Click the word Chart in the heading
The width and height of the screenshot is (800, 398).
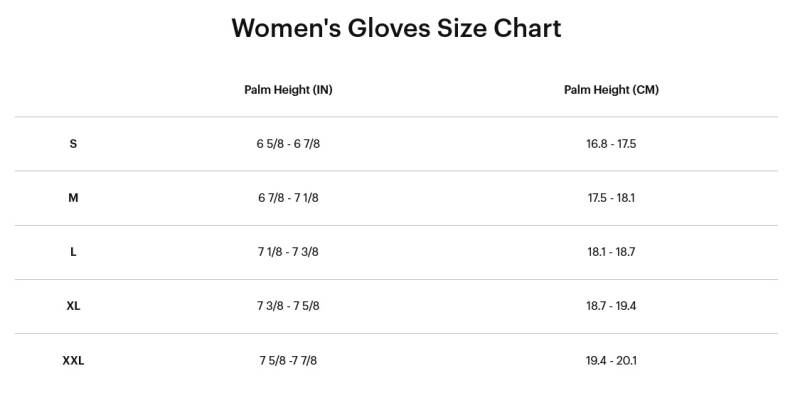[x=527, y=28]
